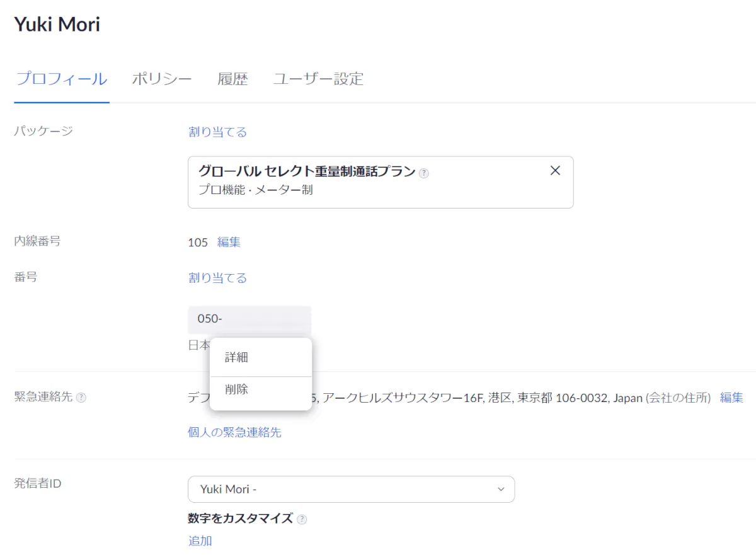Click the 050- phone number entry
756x557 pixels.
pos(249,319)
